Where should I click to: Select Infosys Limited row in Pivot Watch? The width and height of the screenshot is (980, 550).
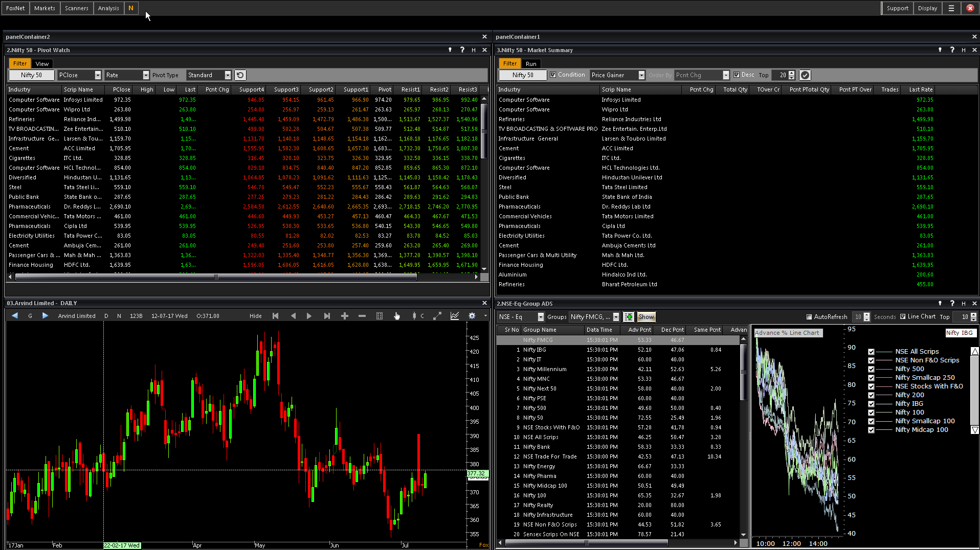pos(243,100)
